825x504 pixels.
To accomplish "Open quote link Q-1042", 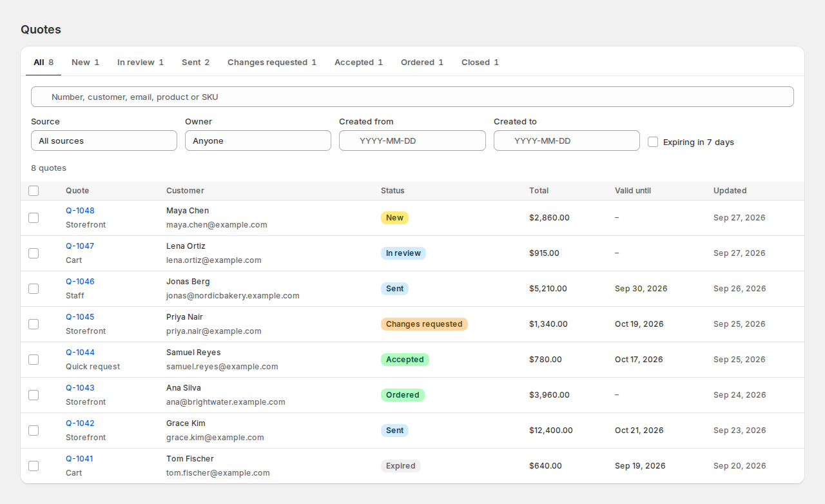I will point(80,423).
